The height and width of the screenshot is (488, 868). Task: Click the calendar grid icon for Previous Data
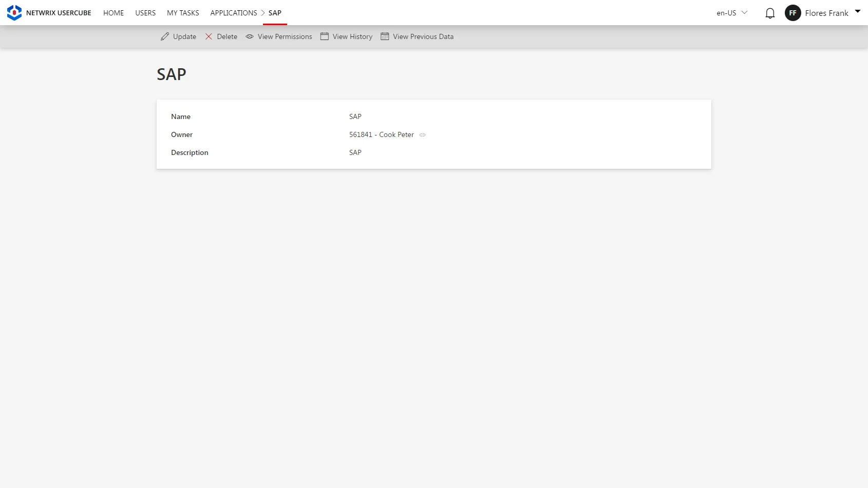(385, 36)
